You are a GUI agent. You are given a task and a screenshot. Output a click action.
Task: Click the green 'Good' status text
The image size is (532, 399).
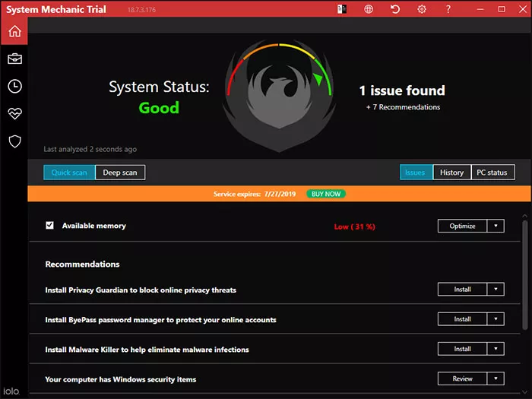159,108
